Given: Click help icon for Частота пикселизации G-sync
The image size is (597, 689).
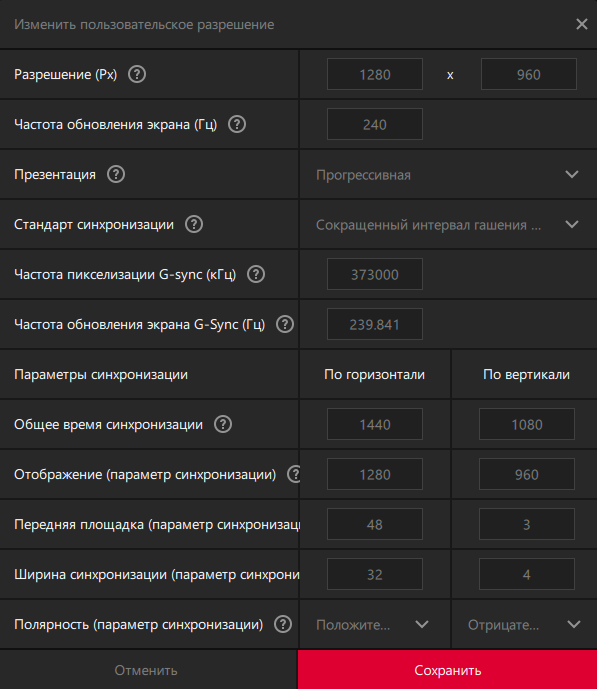Looking at the screenshot, I should (x=256, y=275).
